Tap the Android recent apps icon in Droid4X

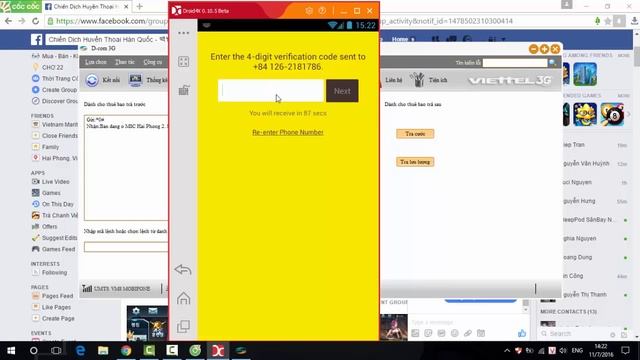point(183,326)
